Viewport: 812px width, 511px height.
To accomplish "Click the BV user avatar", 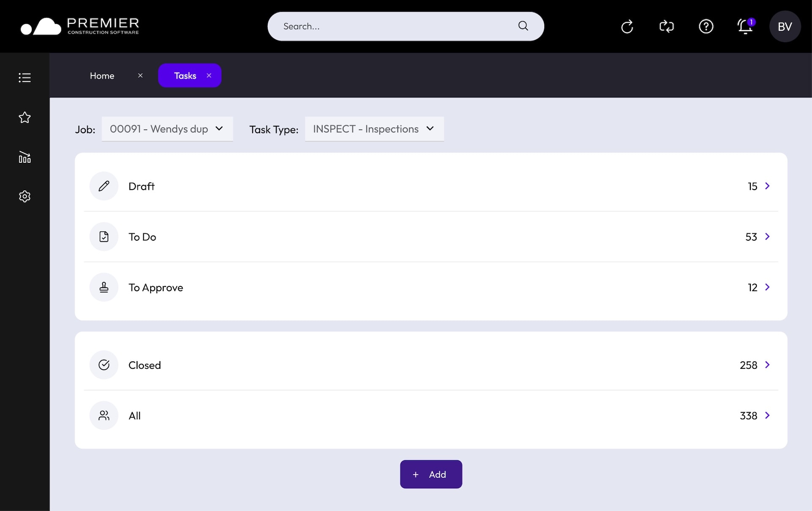I will click(x=785, y=27).
